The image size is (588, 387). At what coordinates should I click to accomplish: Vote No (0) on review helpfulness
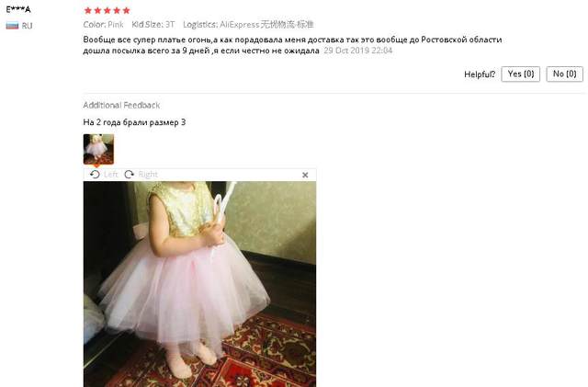tap(564, 74)
